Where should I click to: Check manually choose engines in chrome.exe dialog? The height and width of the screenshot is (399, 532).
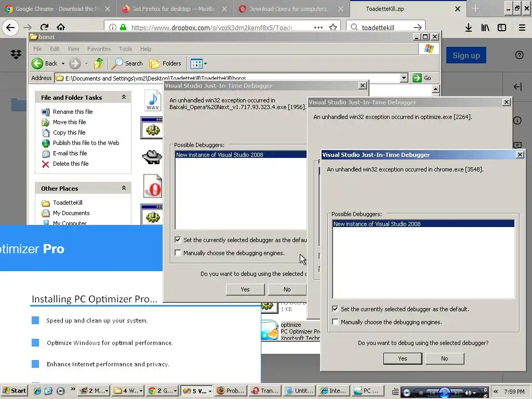point(335,322)
